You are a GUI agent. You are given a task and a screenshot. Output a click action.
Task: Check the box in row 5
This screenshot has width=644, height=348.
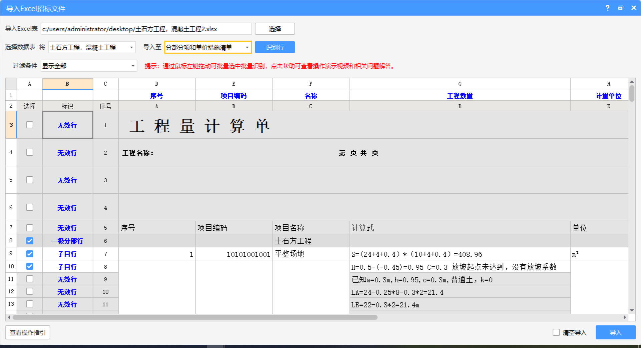30,180
